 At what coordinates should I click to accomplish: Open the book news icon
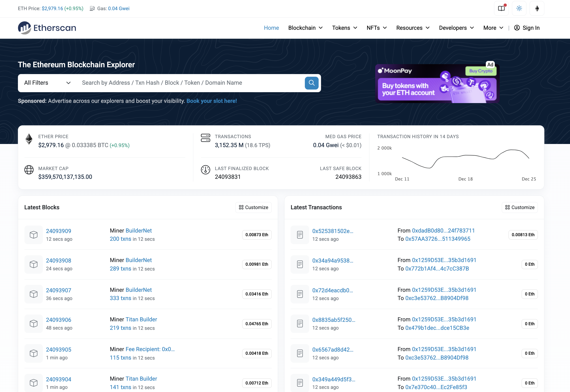coord(501,8)
